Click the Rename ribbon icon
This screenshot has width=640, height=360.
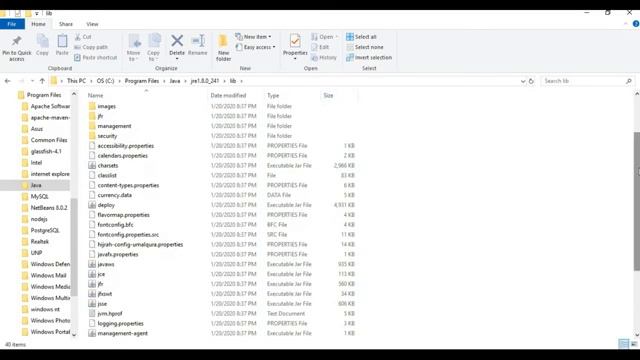click(x=198, y=41)
